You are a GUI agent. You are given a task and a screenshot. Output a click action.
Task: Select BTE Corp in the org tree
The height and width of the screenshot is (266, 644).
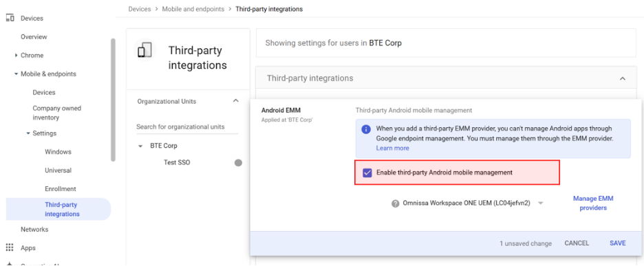(164, 146)
